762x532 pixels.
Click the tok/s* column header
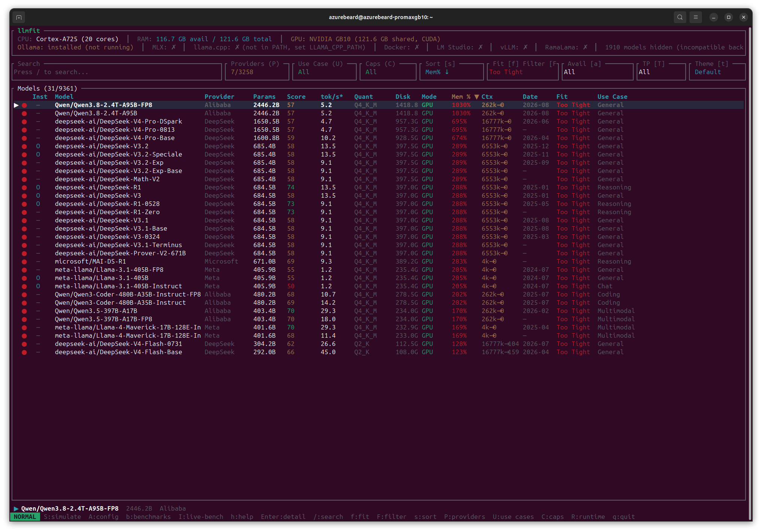(332, 97)
